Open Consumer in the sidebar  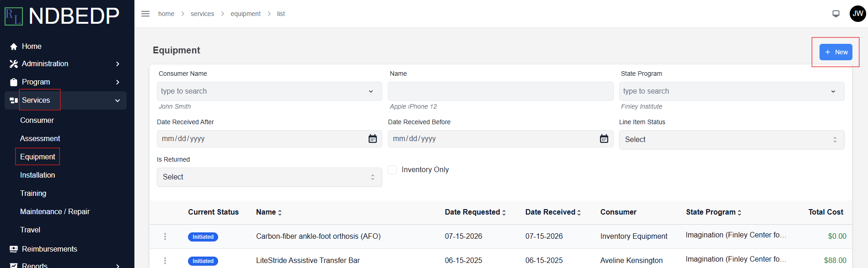pos(37,121)
